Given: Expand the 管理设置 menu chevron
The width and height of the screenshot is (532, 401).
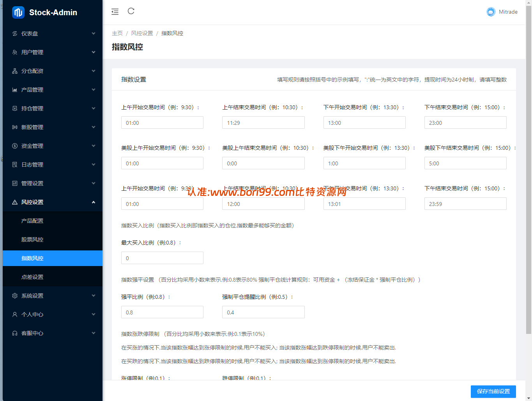Looking at the screenshot, I should (94, 183).
